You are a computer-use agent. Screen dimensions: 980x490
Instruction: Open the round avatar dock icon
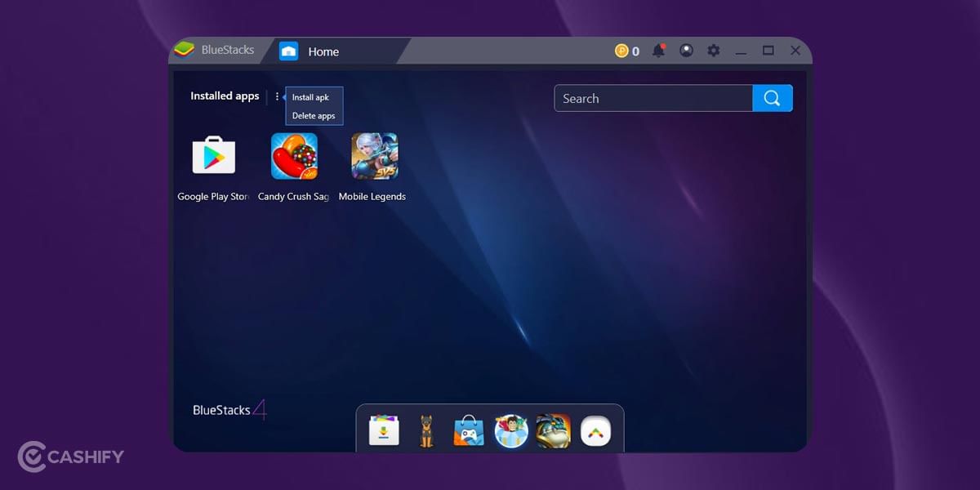pos(511,430)
